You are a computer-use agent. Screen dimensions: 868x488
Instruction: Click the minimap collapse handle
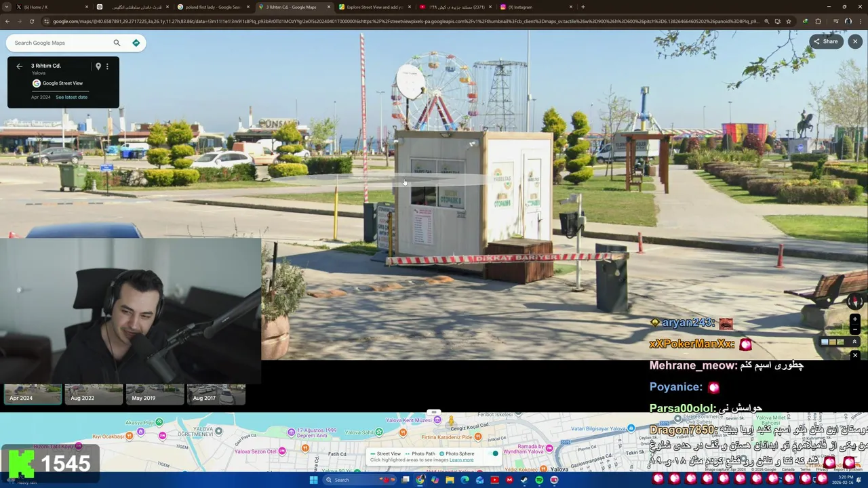coord(434,412)
